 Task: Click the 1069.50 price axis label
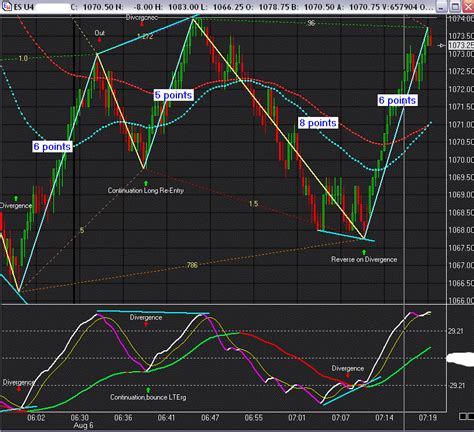[x=461, y=177]
